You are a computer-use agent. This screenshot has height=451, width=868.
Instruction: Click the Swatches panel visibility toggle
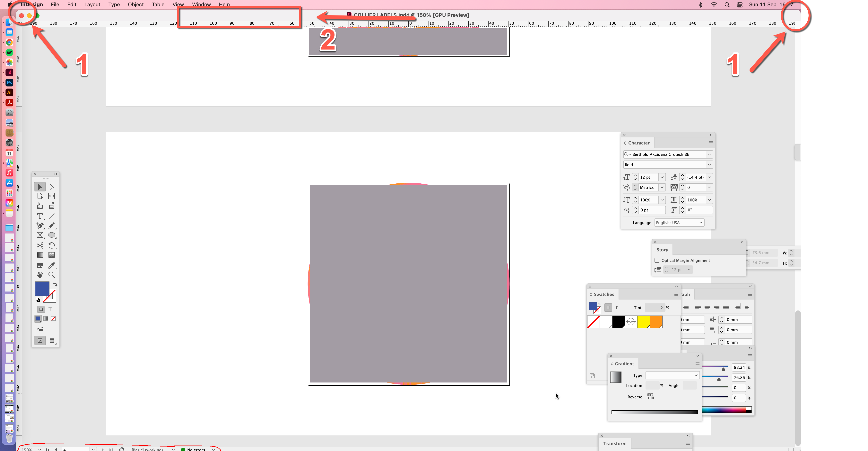coord(592,294)
